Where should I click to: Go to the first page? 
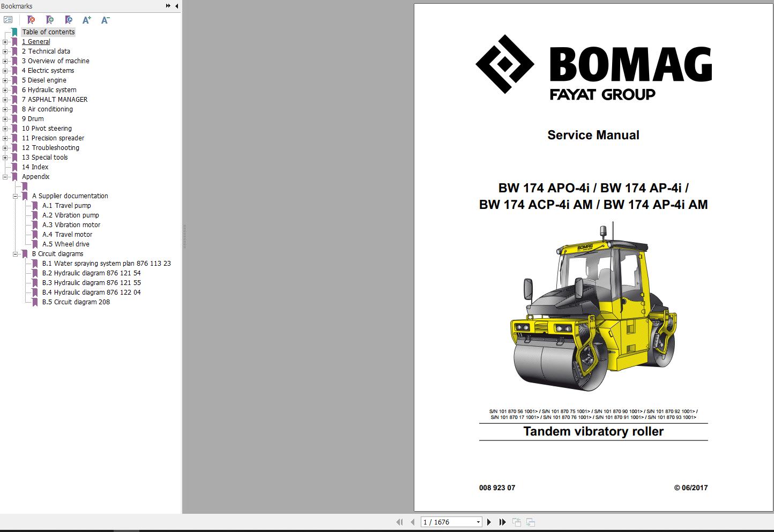(399, 522)
